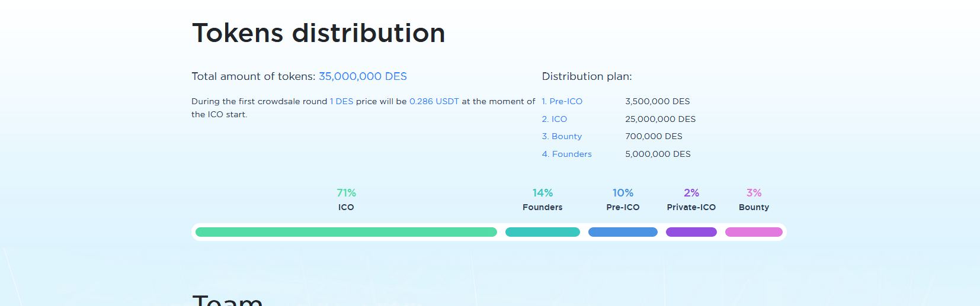Click the 'Distribution plan:' heading
The height and width of the screenshot is (306, 980).
[x=587, y=76]
